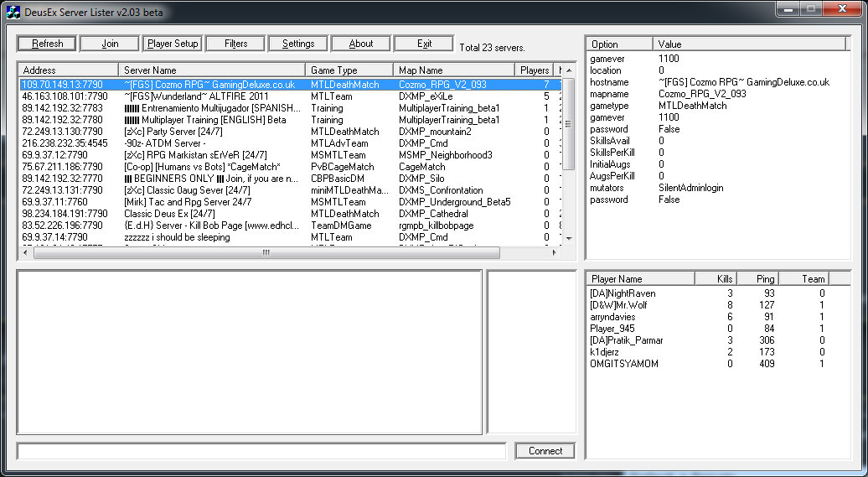Open the Filters dialog

pyautogui.click(x=235, y=44)
